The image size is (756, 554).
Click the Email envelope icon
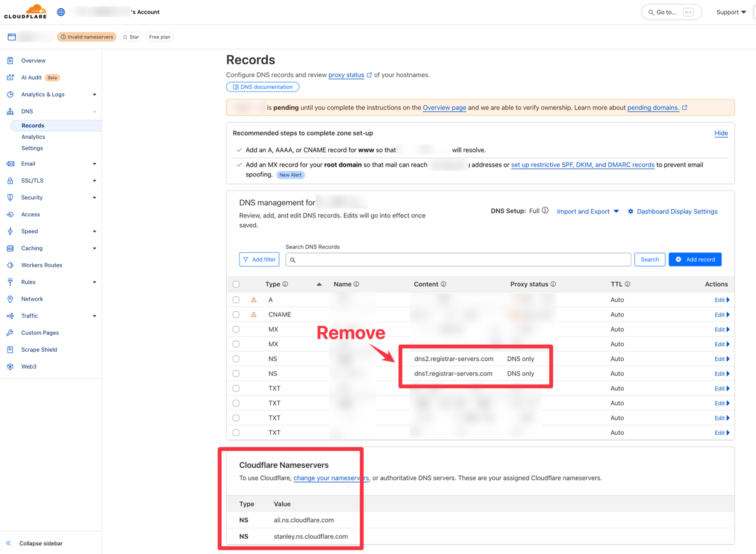pos(10,164)
